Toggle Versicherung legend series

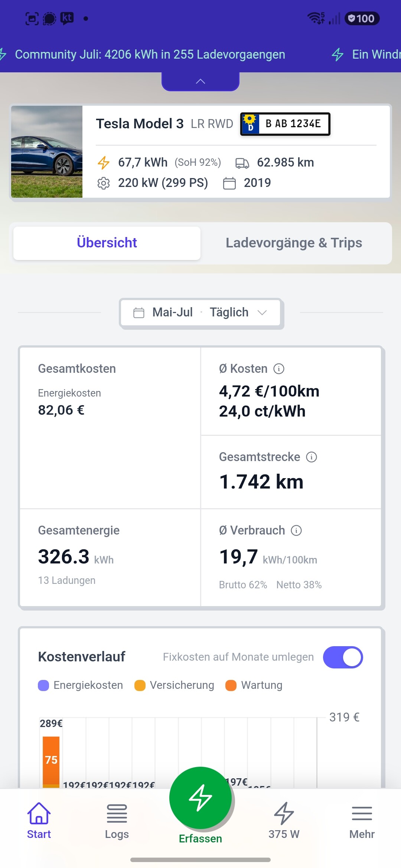[175, 685]
